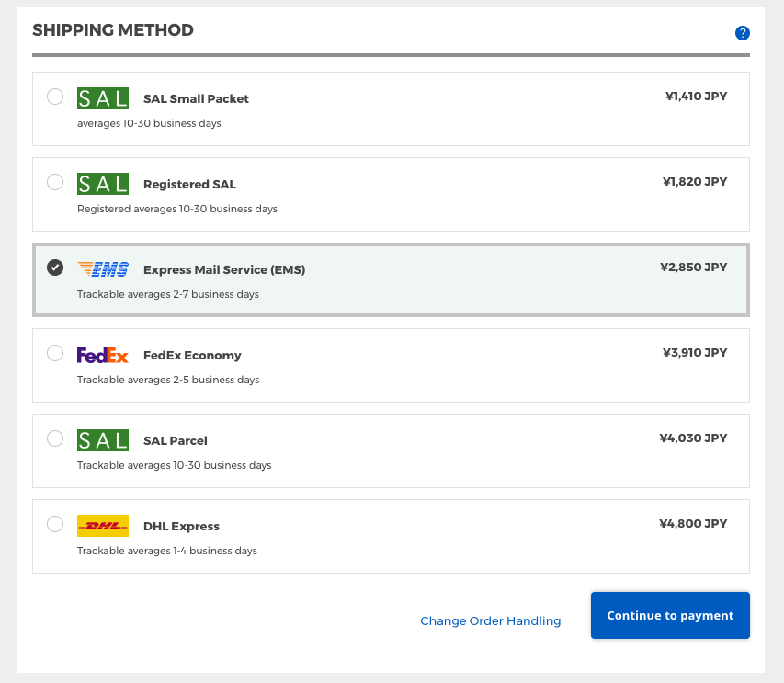Click the SAL Parcel label
784x683 pixels.
[x=175, y=441]
